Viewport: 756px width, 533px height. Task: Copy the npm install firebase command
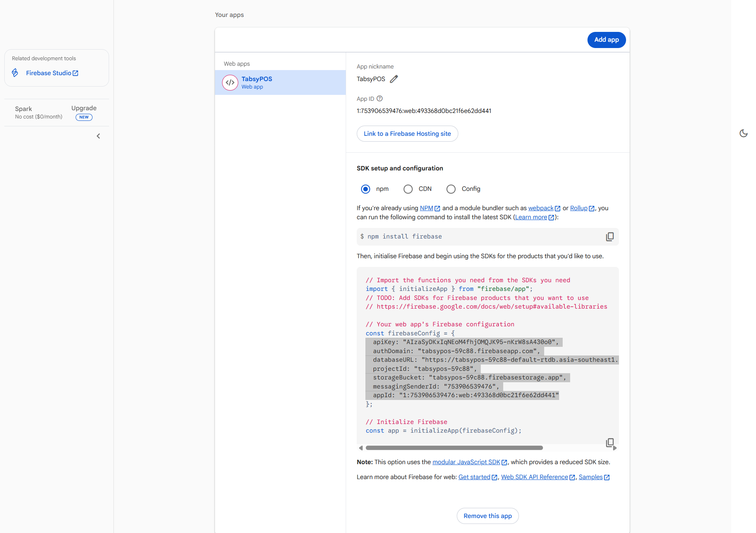coord(610,237)
